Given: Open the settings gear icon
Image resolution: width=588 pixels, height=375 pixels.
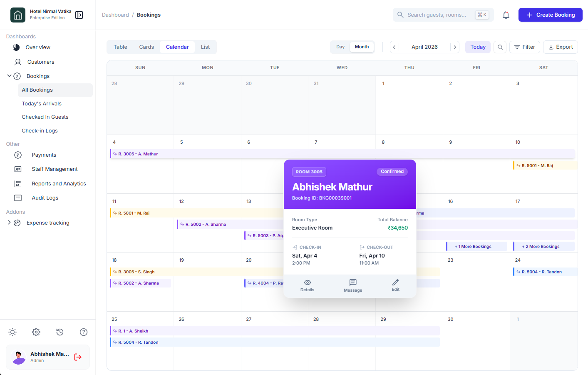Looking at the screenshot, I should click(x=36, y=332).
